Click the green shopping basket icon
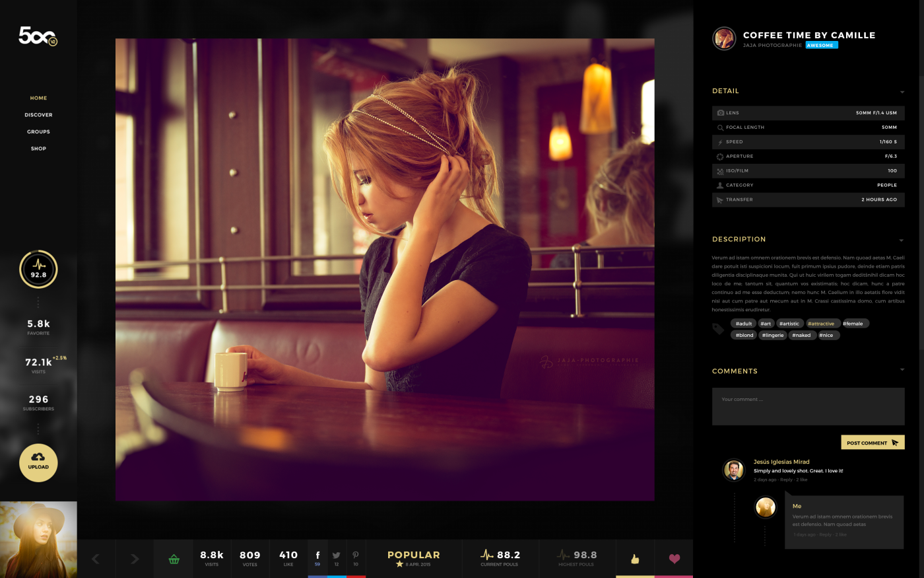Screen dimensions: 924x578 pos(174,559)
